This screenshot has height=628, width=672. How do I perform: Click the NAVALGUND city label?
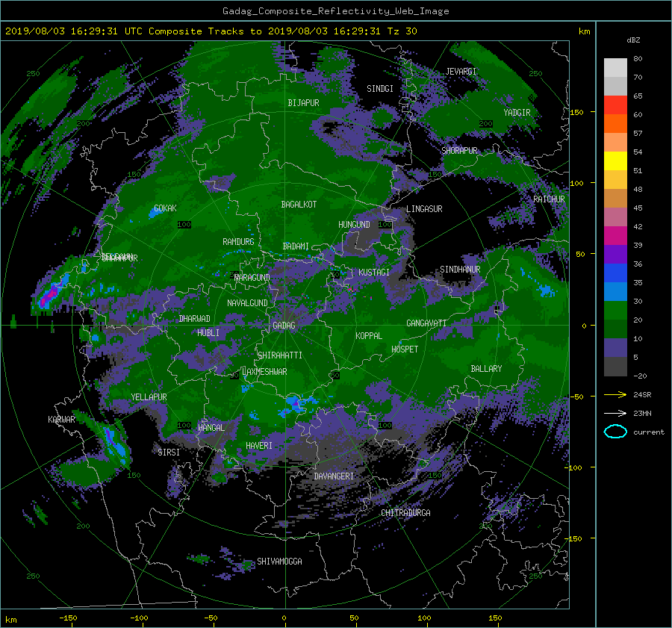click(247, 303)
